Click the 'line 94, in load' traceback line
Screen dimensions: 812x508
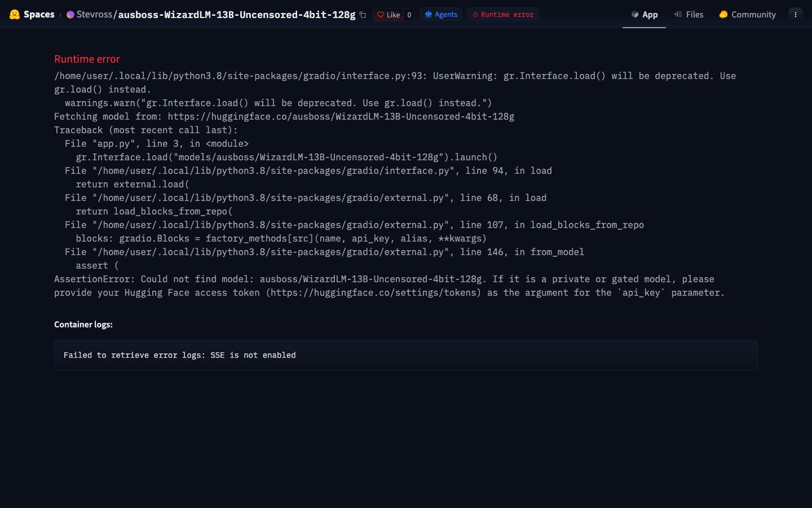click(308, 170)
